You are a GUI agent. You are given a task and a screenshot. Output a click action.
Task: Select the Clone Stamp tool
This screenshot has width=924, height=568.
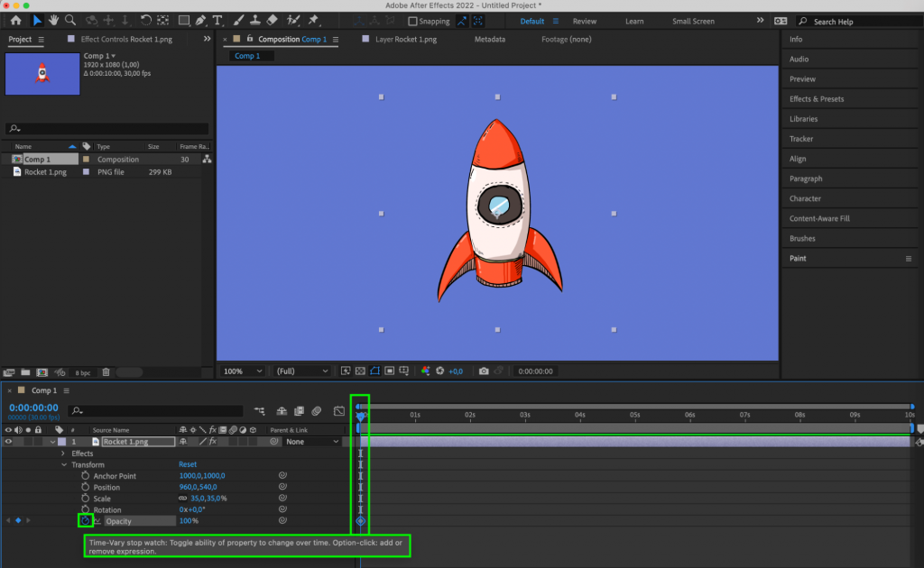pyautogui.click(x=254, y=21)
